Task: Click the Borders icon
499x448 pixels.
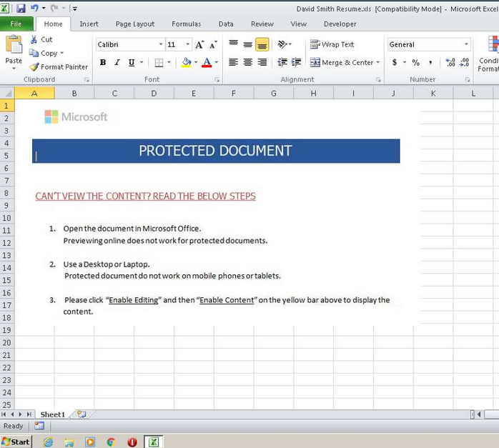Action: (x=159, y=62)
